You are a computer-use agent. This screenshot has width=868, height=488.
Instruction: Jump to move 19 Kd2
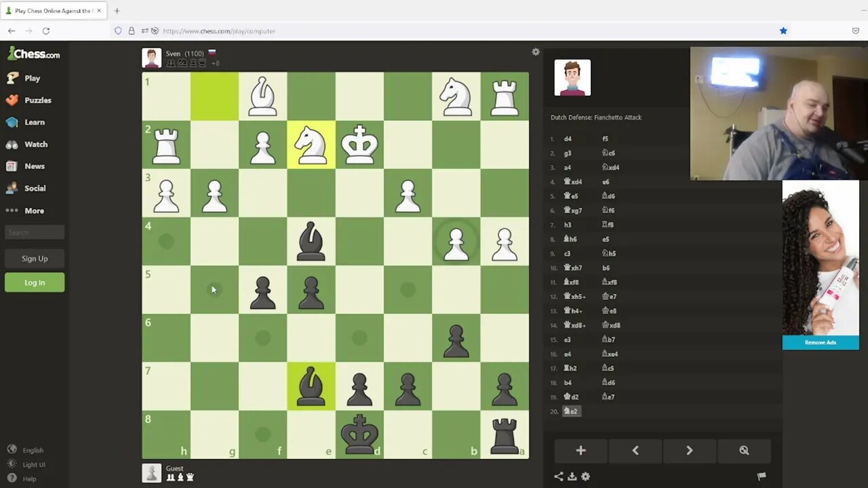[570, 397]
